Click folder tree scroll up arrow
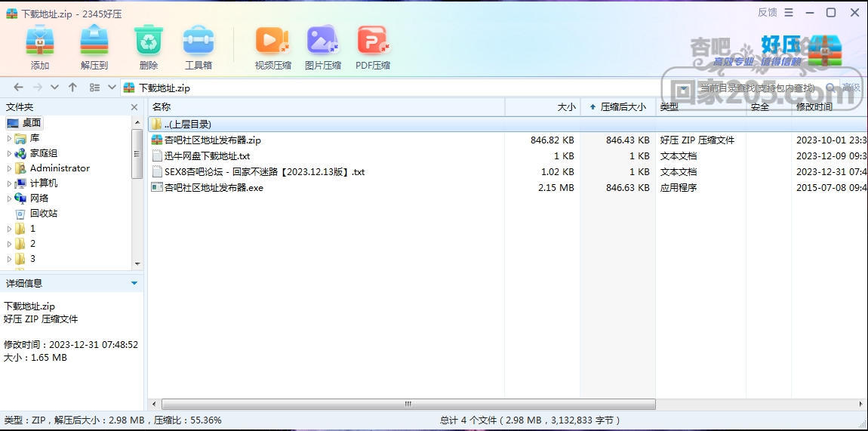868x431 pixels. click(137, 122)
